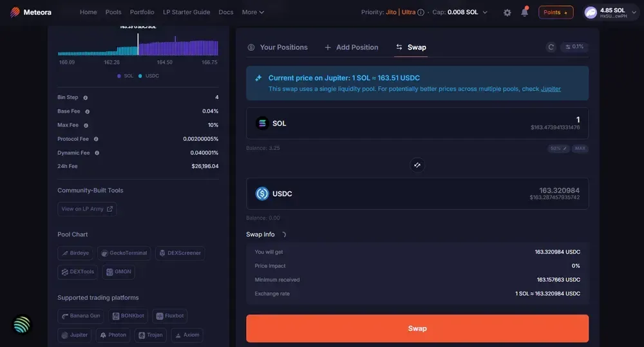Open Photon trading platform
This screenshot has width=644, height=347.
pyautogui.click(x=113, y=335)
